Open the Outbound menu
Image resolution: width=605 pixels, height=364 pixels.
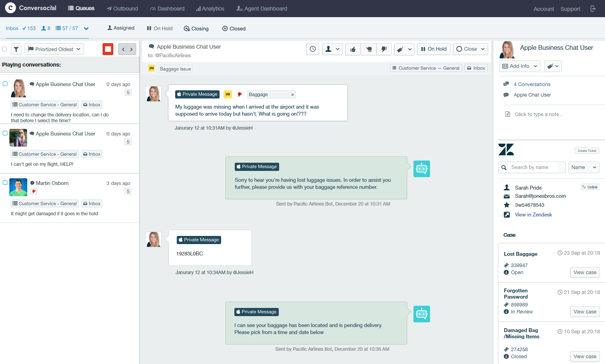[122, 9]
